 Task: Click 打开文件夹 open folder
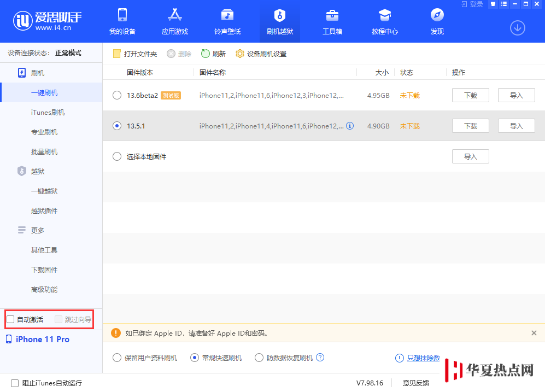click(x=135, y=54)
